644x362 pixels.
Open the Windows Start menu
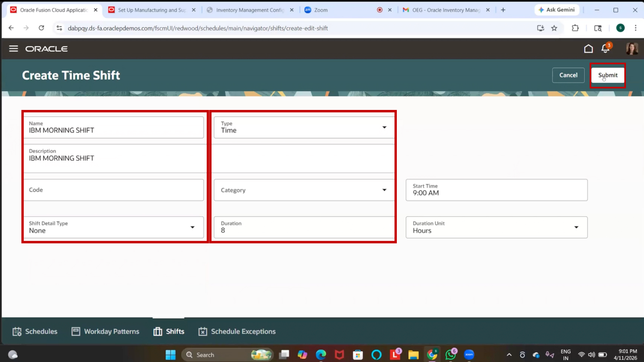(x=170, y=355)
